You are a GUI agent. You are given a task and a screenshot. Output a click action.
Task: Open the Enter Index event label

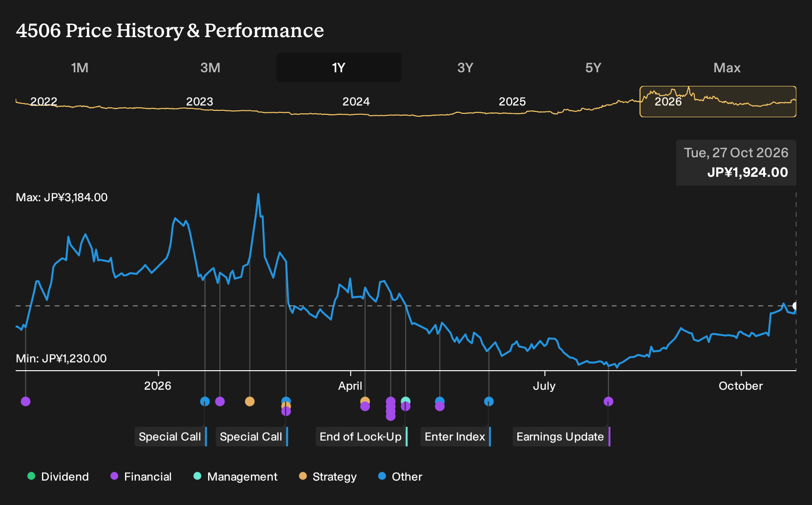click(x=456, y=437)
